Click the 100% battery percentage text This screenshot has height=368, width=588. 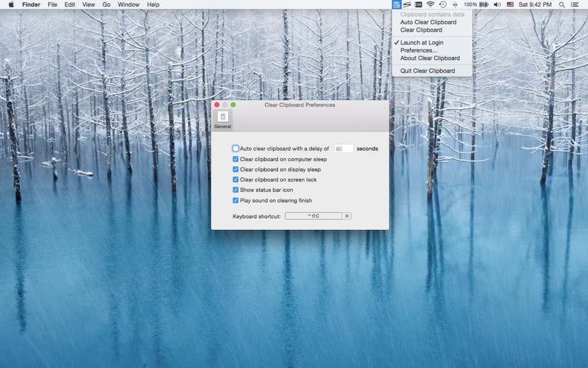pos(470,4)
